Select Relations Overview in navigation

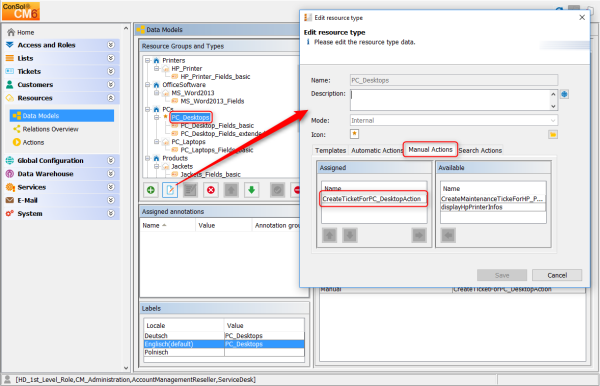pos(50,129)
